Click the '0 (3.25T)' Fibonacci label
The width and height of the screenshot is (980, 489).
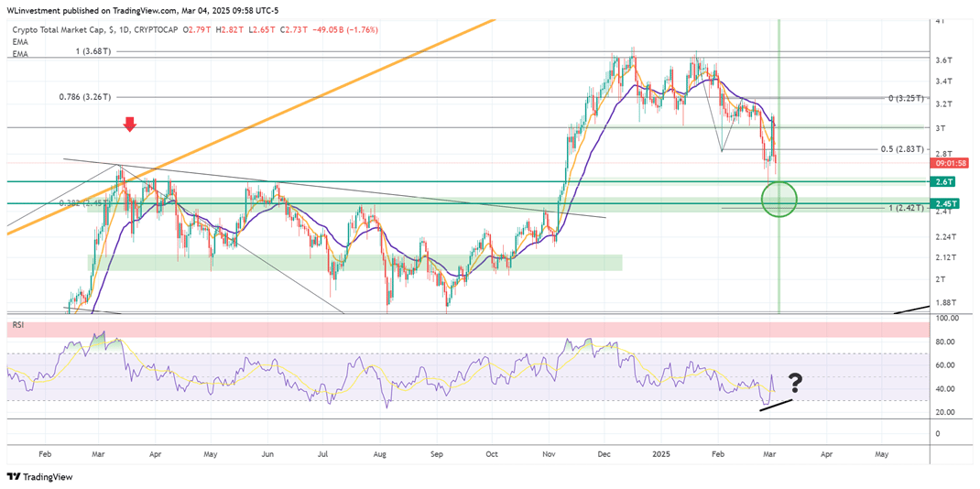(906, 99)
